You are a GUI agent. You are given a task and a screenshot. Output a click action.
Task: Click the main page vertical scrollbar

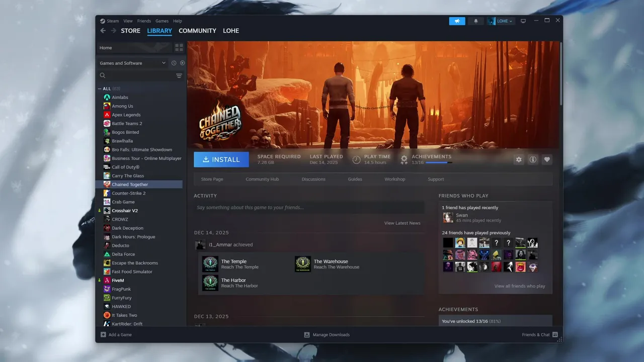point(561,73)
